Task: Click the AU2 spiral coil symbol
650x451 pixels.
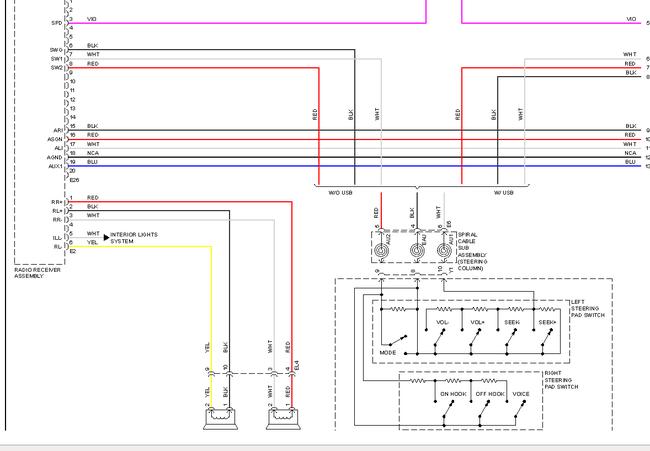Action: click(x=381, y=251)
